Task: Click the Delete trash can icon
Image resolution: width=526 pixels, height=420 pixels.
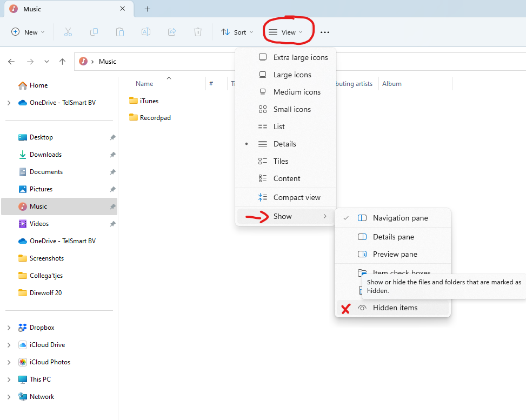Action: (x=198, y=32)
